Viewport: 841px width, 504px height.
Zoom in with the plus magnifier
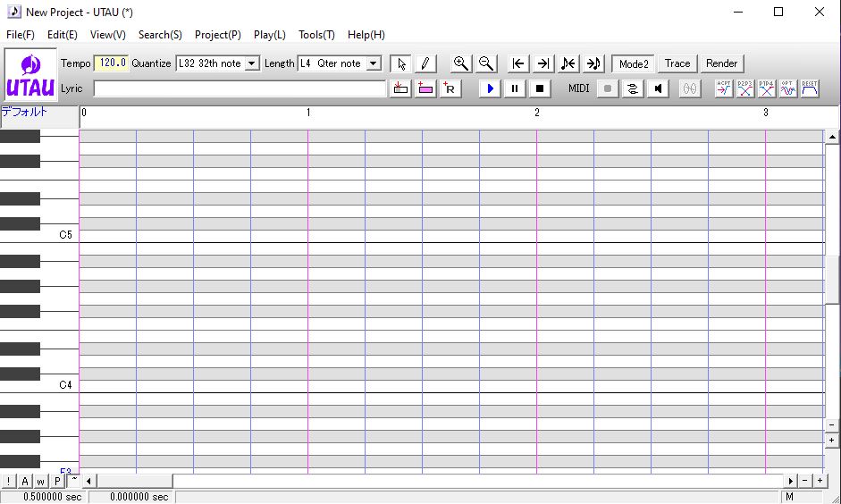tap(461, 63)
